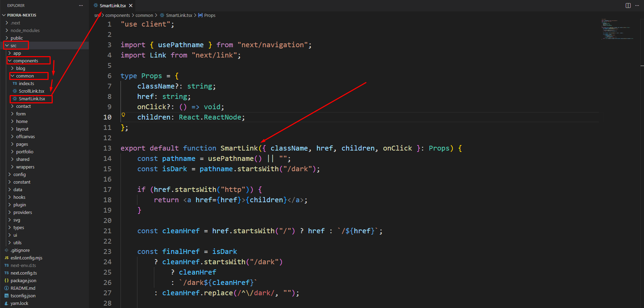Expand the hooks folder
Screen dimensions: 644x308
[x=10, y=197]
